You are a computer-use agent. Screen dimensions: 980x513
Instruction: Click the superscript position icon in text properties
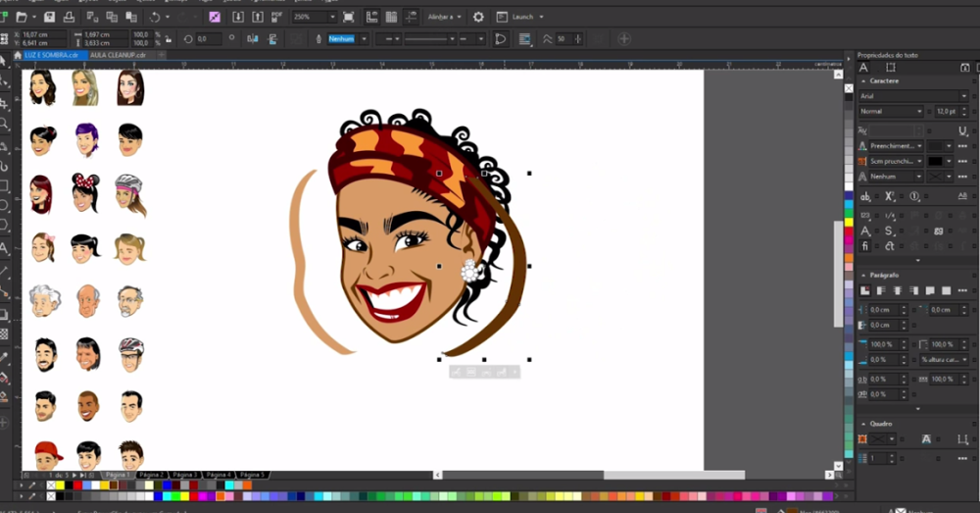(x=889, y=196)
